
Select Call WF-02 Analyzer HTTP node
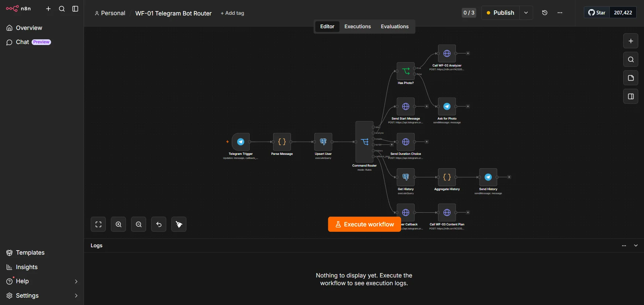tap(447, 53)
